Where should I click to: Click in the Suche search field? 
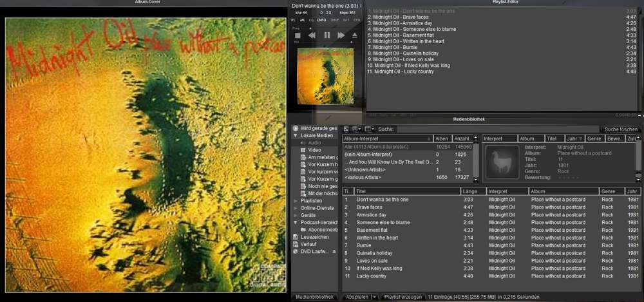496,129
